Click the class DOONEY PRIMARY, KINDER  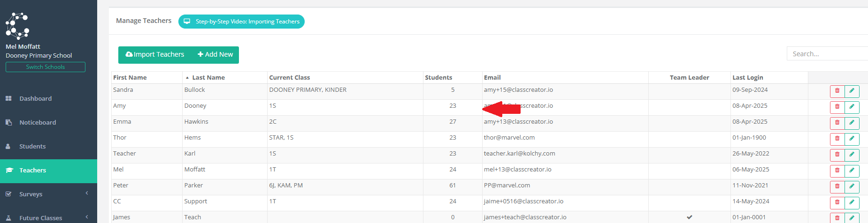click(308, 89)
